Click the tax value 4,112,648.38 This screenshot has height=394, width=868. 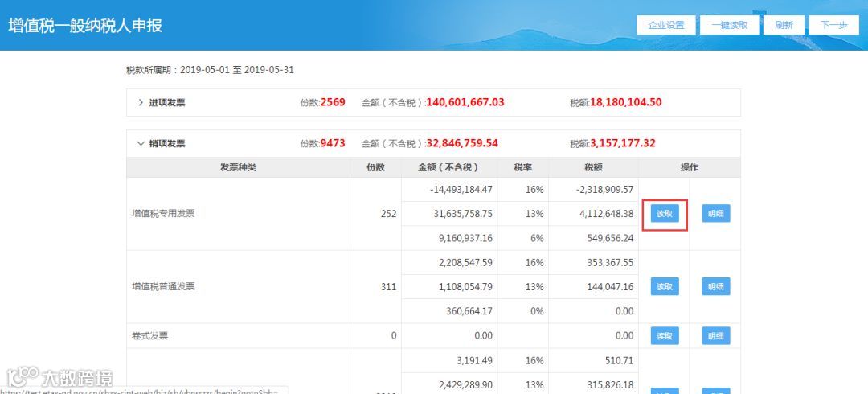[x=608, y=214]
